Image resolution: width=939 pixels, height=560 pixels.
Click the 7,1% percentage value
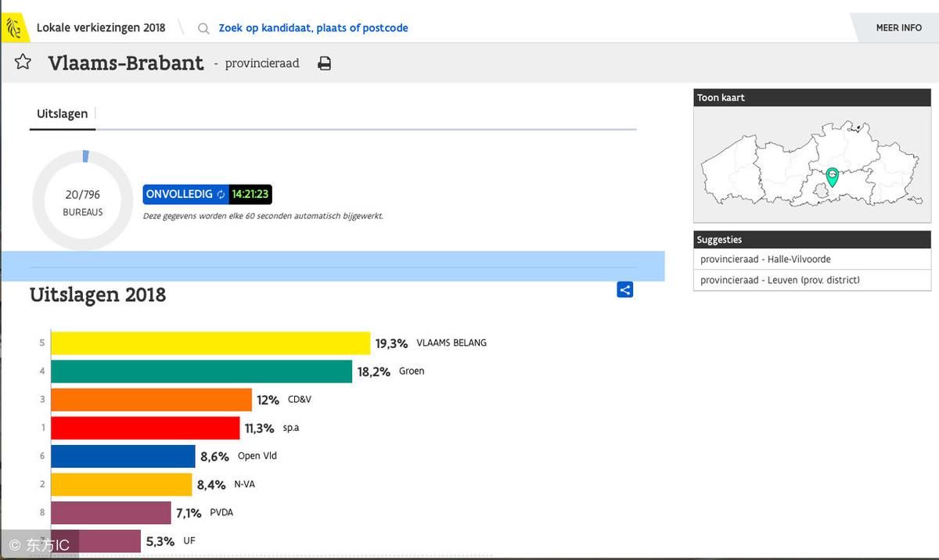(189, 513)
